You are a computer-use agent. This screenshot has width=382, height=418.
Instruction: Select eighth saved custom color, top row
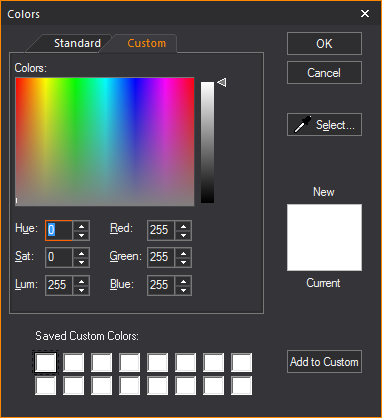(242, 362)
